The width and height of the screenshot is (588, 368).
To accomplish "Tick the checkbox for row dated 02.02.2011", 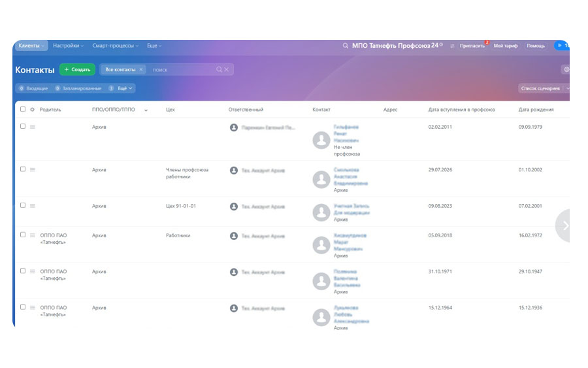I will 23,126.
